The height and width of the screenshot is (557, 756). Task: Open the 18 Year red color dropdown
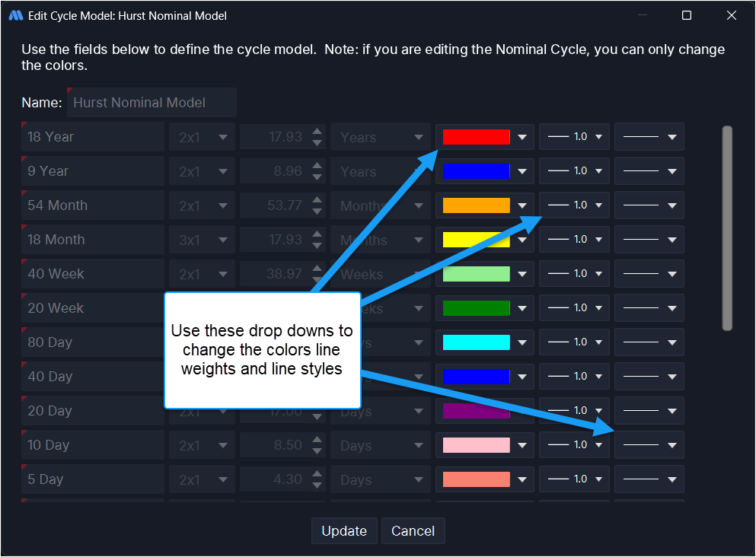pyautogui.click(x=522, y=137)
